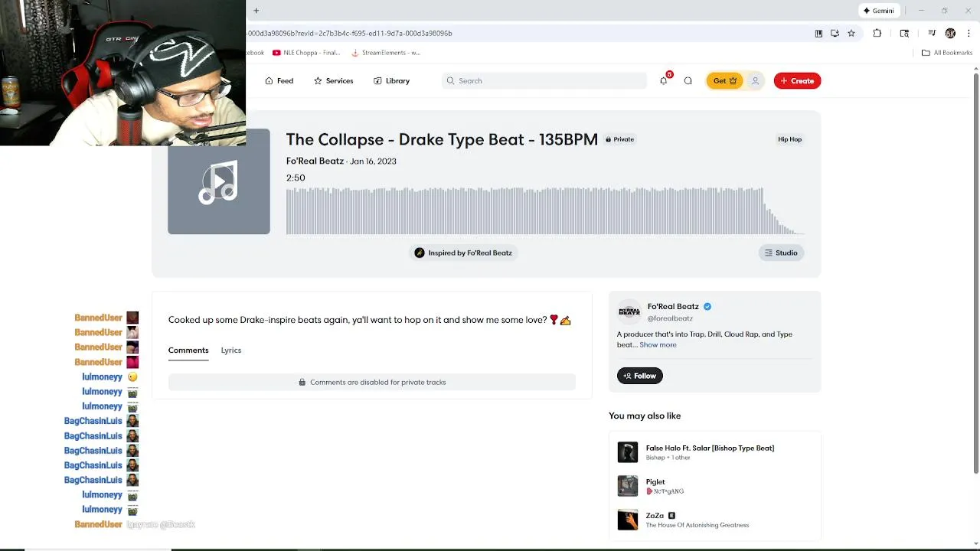The height and width of the screenshot is (551, 980).
Task: Click the @forealbeatz handle
Action: point(670,318)
